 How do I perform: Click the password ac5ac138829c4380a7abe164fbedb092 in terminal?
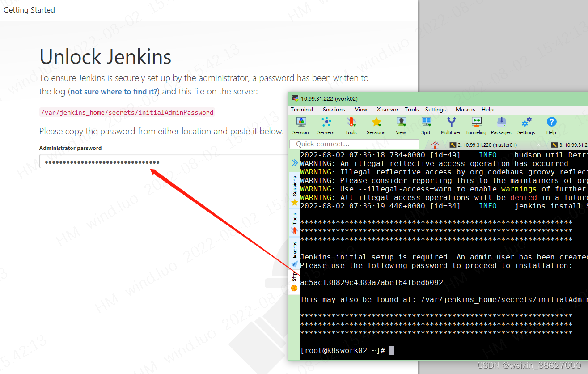372,283
